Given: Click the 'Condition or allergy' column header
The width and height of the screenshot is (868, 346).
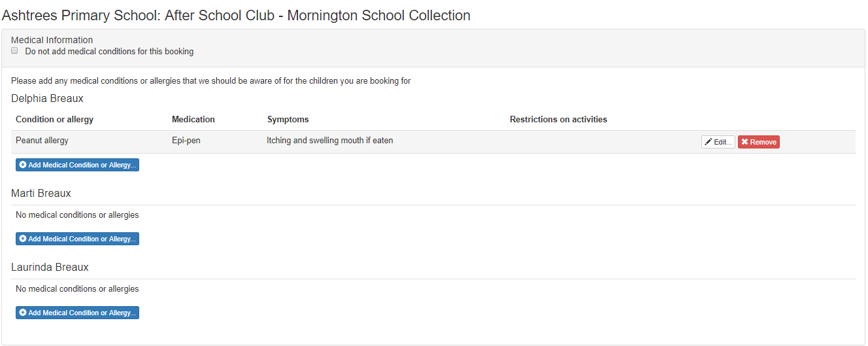Looking at the screenshot, I should [x=54, y=120].
